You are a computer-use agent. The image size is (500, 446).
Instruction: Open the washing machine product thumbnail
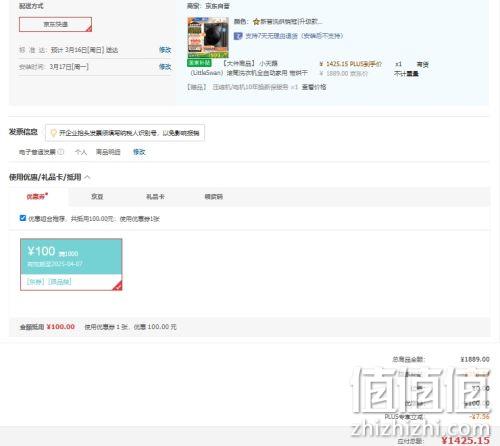[x=208, y=37]
